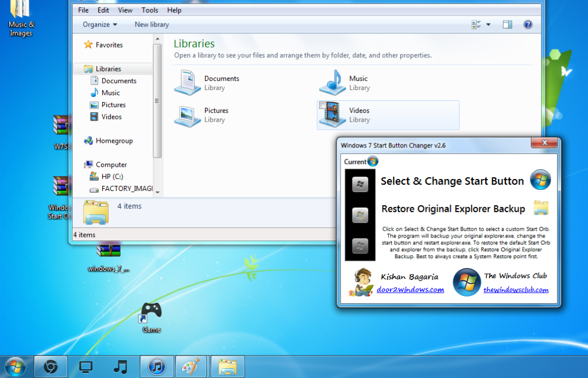The width and height of the screenshot is (588, 378).
Task: Click the Restore Original Explorer Backup folder icon
Action: coord(541,208)
